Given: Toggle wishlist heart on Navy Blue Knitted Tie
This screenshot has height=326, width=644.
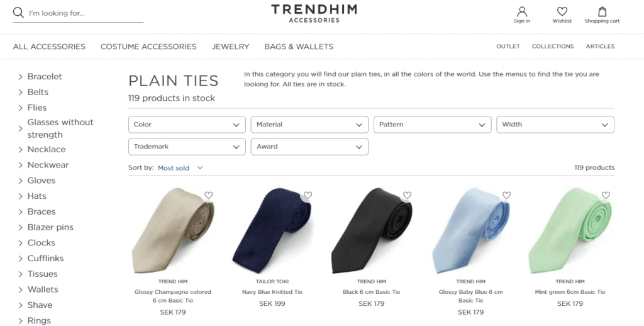Looking at the screenshot, I should (308, 195).
